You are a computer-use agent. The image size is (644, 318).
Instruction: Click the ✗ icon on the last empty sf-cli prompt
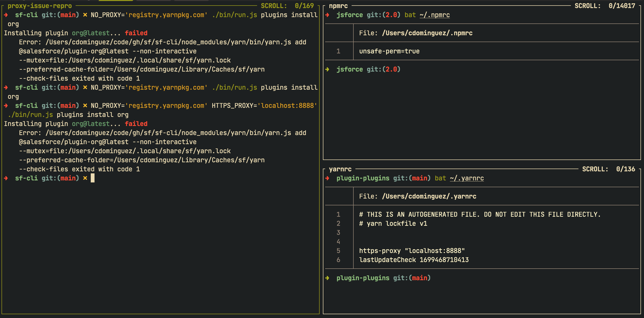(x=85, y=178)
